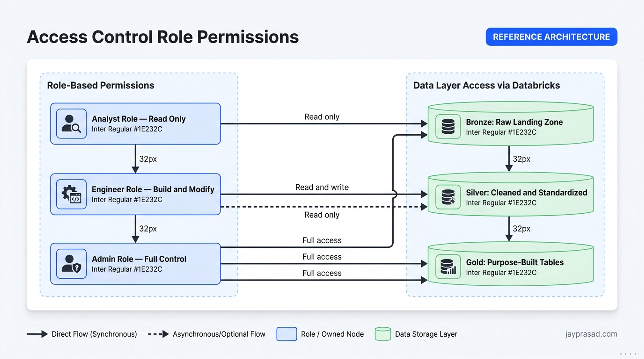Click the blue Role / Owned Node swatch
The image size is (644, 359).
287,334
